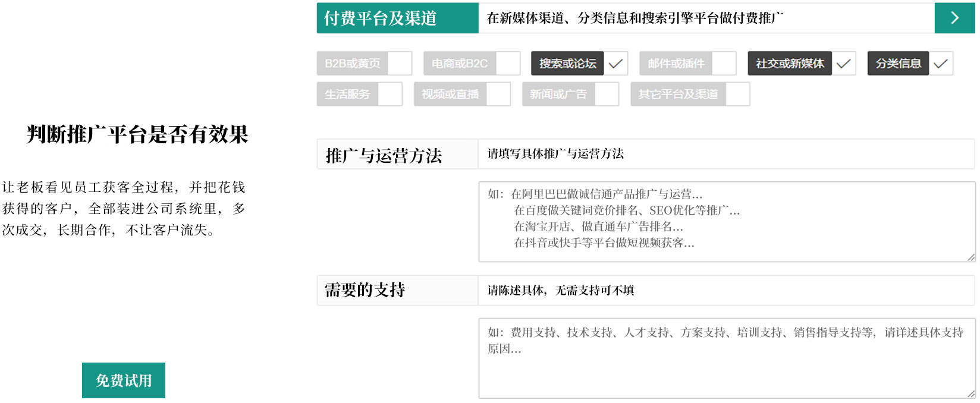
Task: Click the 搜索或论坛 dark label tag
Action: [x=567, y=64]
